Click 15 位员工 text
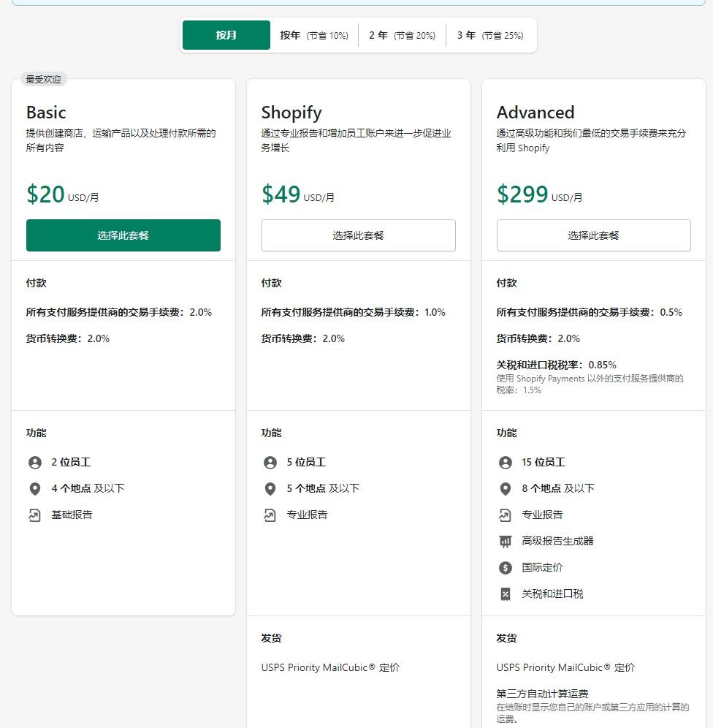 click(x=544, y=463)
